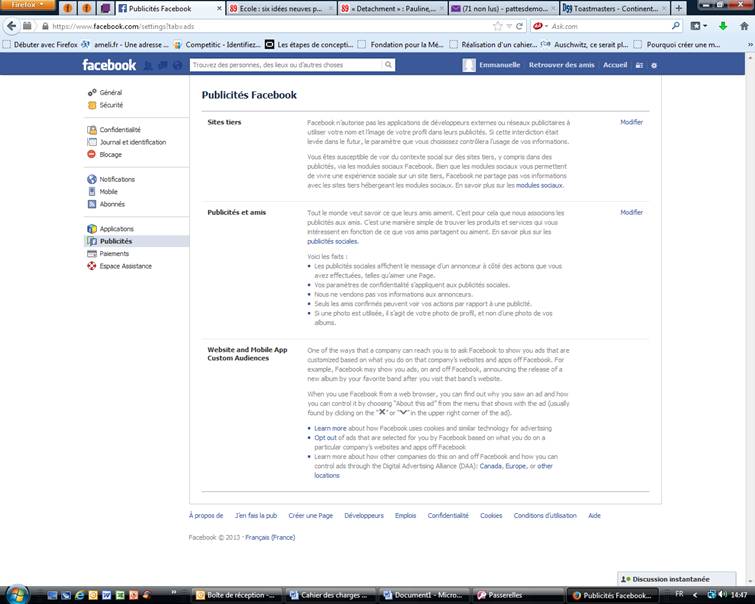The image size is (755, 604).
Task: Select the Publicités sidebar item
Action: point(137,241)
